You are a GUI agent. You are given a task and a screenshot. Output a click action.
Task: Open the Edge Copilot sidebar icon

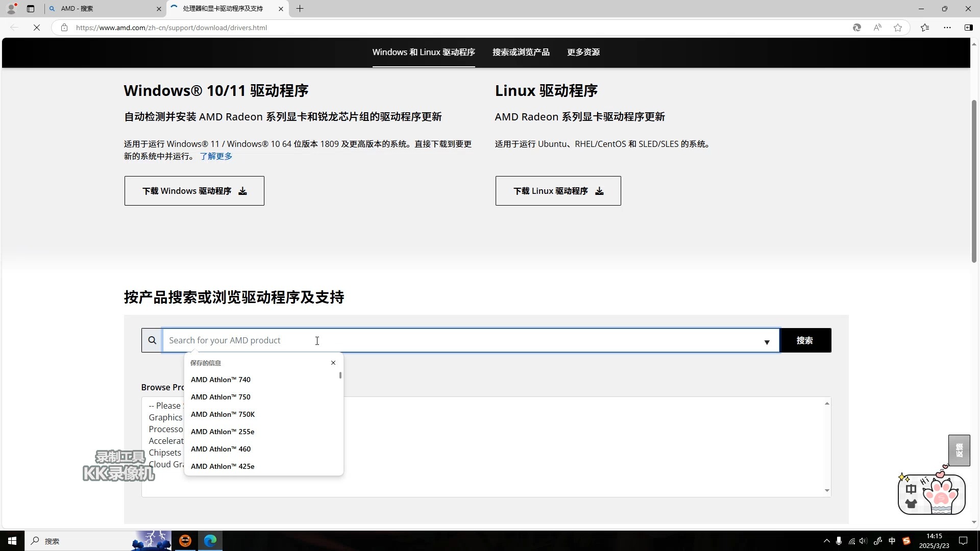[x=968, y=28]
